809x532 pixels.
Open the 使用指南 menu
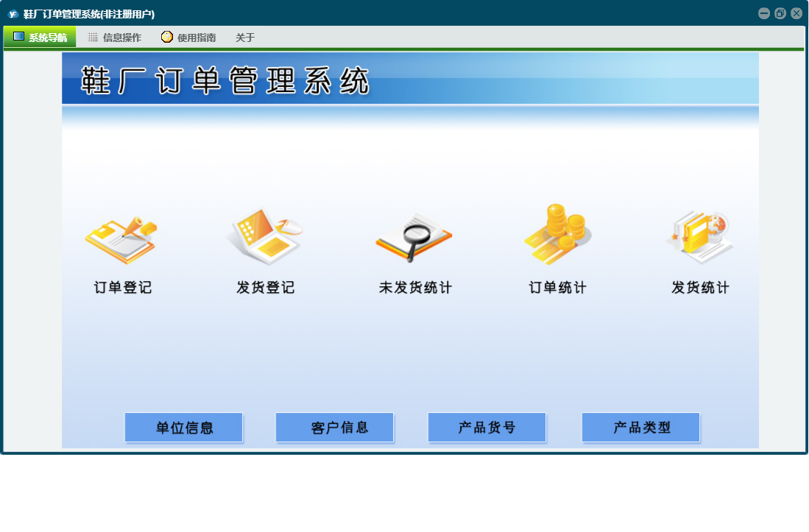(x=189, y=37)
